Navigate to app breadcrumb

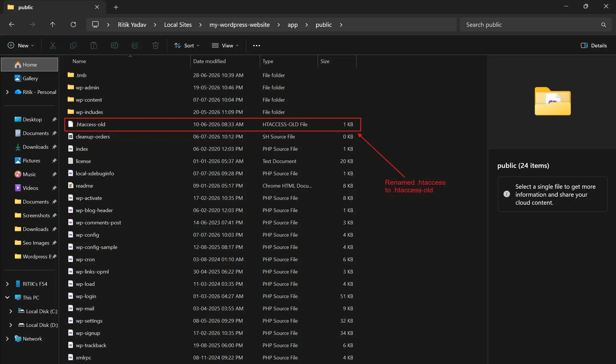click(x=293, y=25)
